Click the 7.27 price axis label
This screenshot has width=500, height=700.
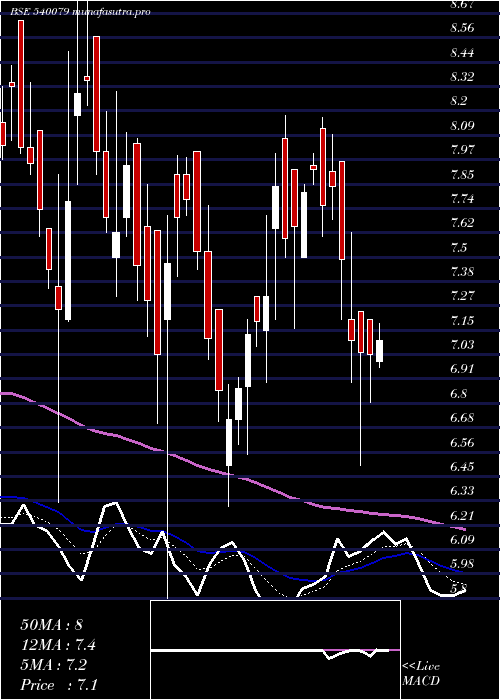[x=462, y=296]
